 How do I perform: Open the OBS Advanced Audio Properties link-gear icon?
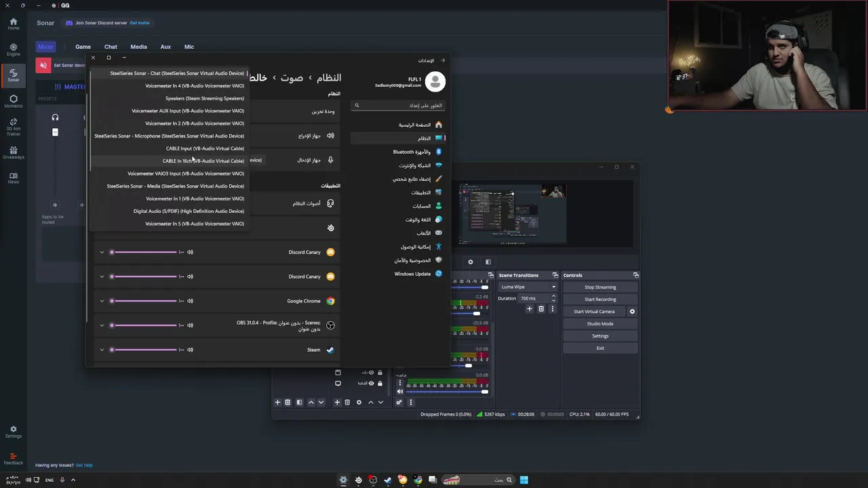399,403
